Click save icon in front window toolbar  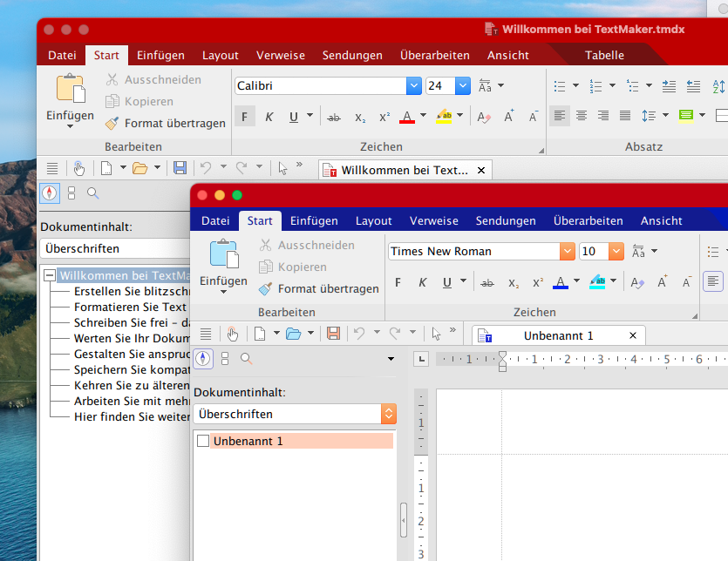(333, 333)
